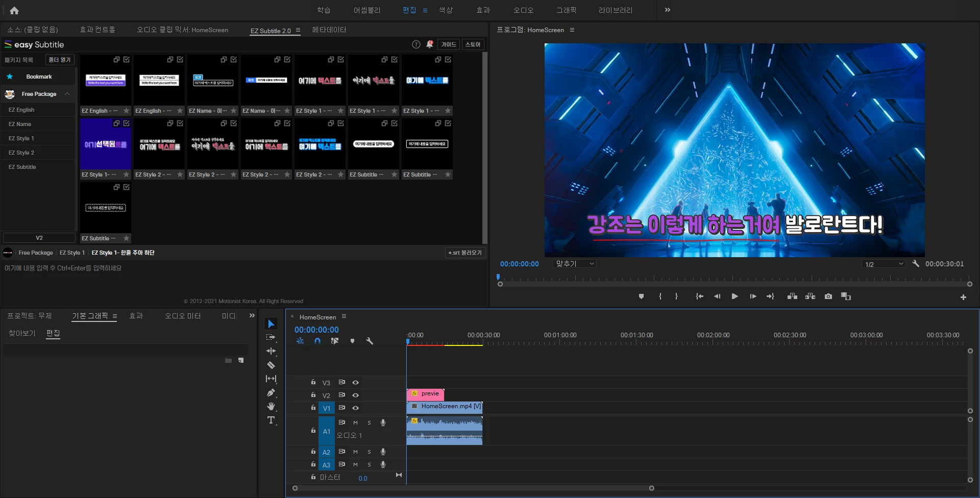
Task: Toggle linked selection in timeline
Action: click(334, 341)
